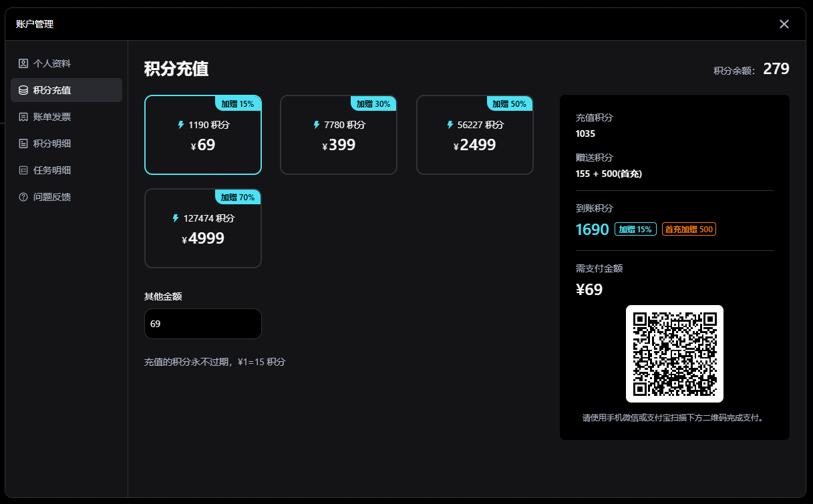The height and width of the screenshot is (504, 813).
Task: Open the 问题反馈 feedback section
Action: tap(66, 197)
